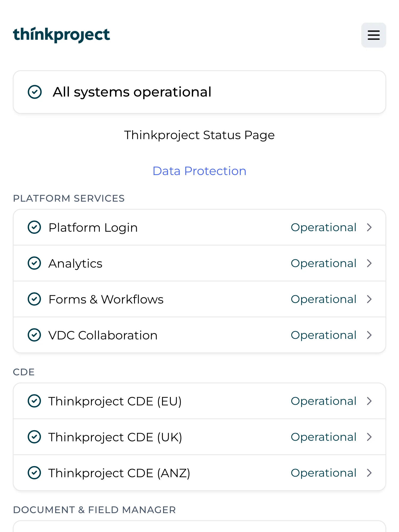Image resolution: width=399 pixels, height=532 pixels.
Task: Click the DOCUMENT & FIELD MANAGER heading
Action: coord(94,510)
